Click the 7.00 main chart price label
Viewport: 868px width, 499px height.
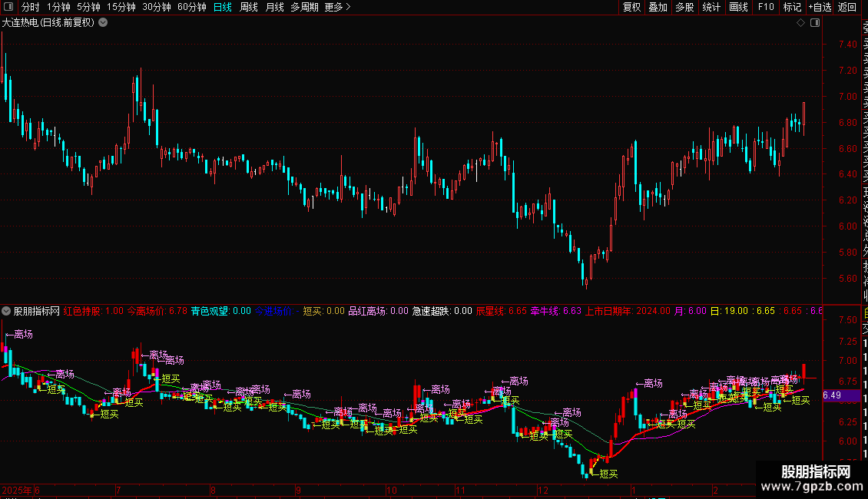(847, 96)
